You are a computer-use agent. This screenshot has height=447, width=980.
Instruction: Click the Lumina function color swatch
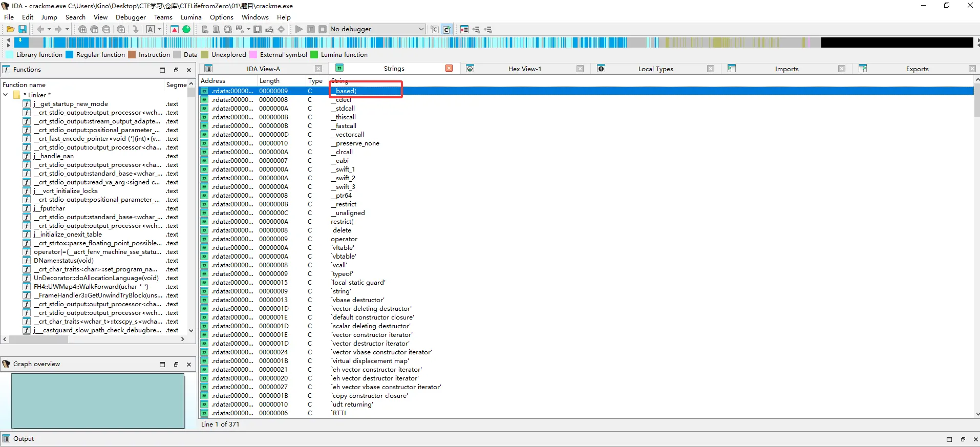[x=314, y=55]
